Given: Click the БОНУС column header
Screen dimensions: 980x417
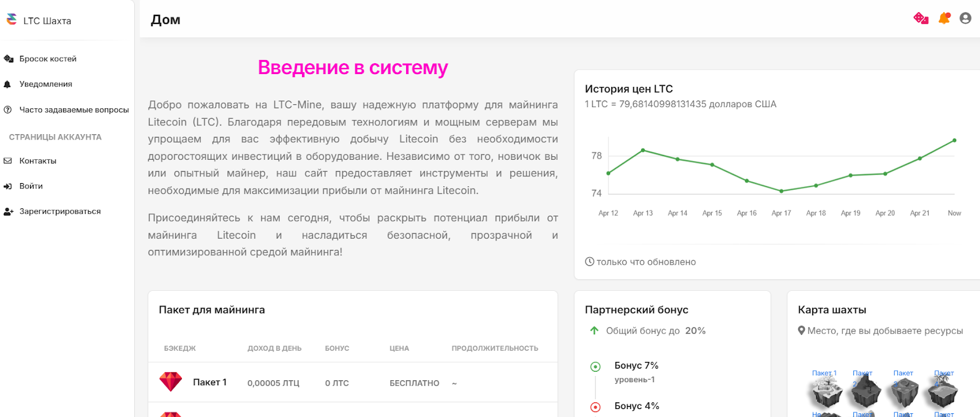Looking at the screenshot, I should point(337,348).
